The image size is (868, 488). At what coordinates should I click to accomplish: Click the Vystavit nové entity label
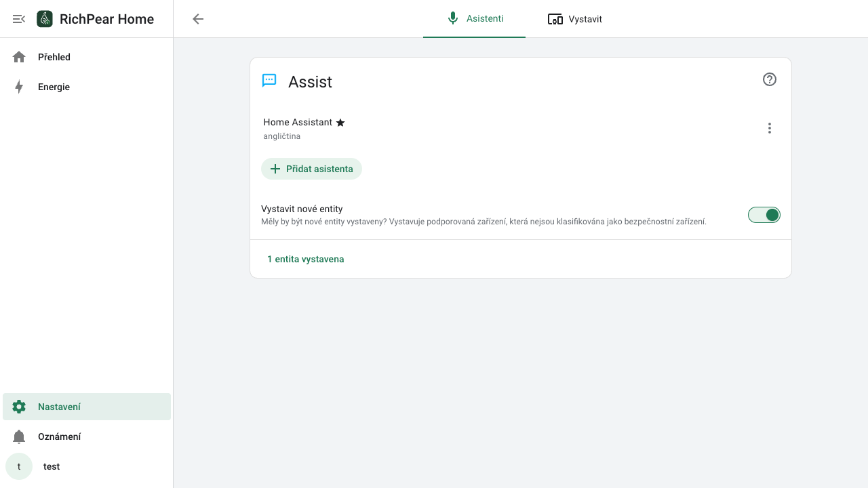tap(302, 209)
